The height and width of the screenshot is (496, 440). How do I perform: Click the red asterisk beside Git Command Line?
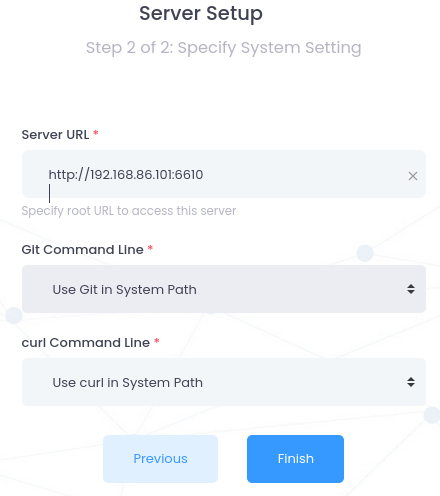150,248
